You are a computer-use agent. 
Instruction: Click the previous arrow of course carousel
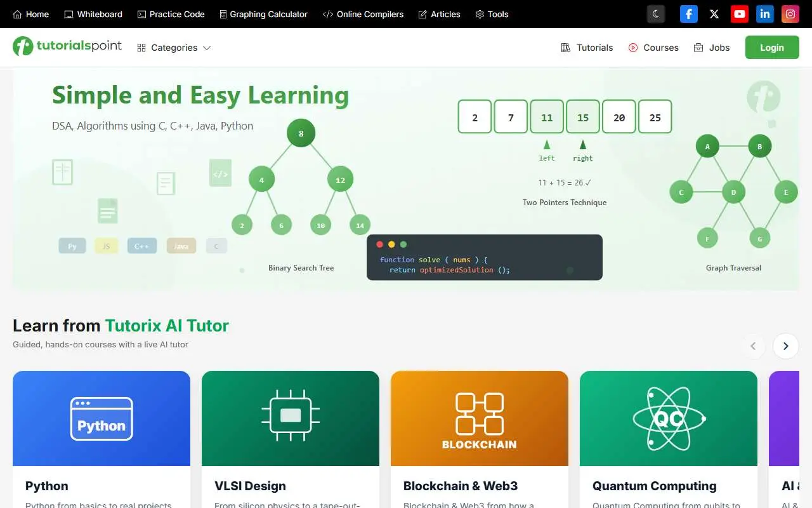tap(753, 346)
